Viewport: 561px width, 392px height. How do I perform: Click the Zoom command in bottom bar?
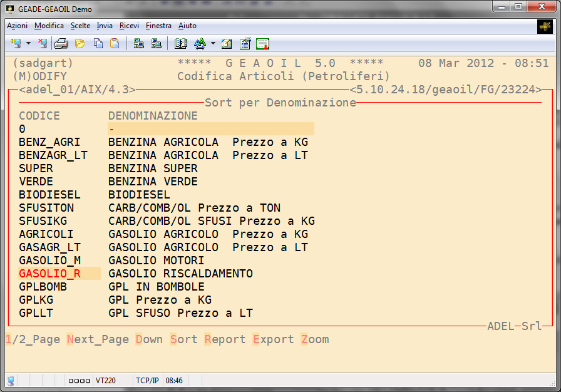[x=314, y=339]
